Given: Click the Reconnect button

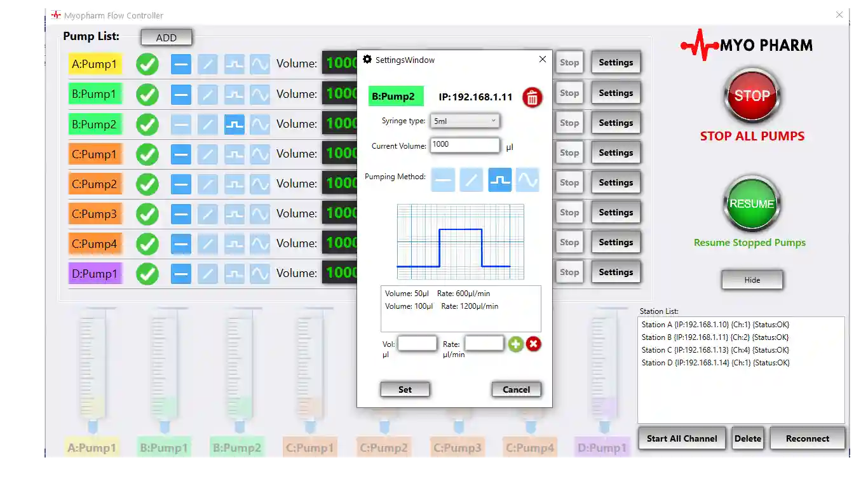Looking at the screenshot, I should [808, 438].
